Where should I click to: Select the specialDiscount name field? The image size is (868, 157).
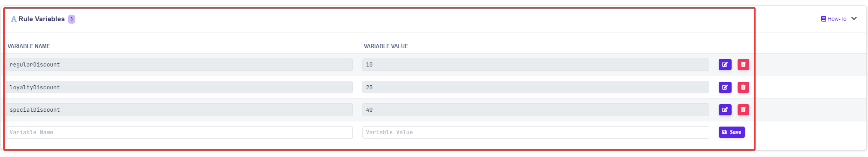tap(179, 110)
